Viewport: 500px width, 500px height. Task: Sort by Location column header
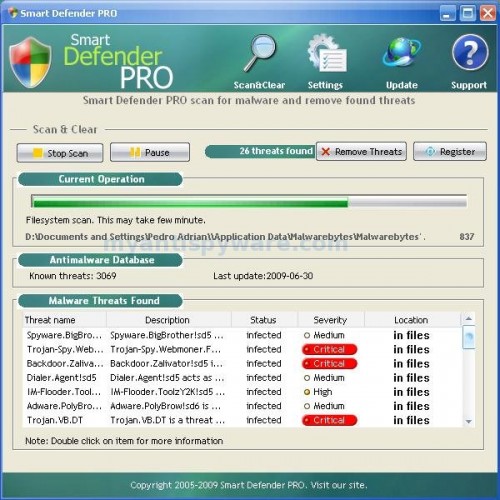pyautogui.click(x=412, y=320)
